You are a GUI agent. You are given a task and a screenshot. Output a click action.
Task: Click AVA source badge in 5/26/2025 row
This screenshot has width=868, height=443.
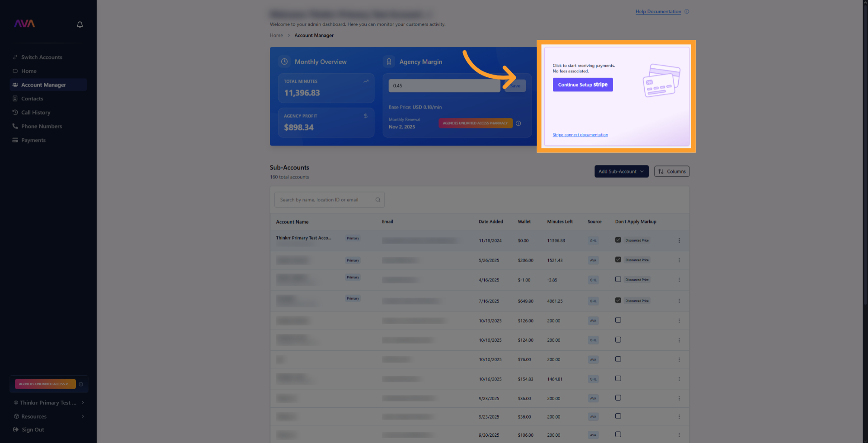click(593, 260)
